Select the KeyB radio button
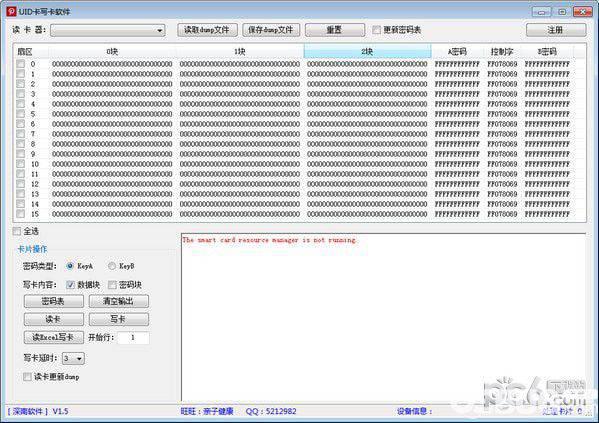Screen dimensions: 599x423 (112, 266)
